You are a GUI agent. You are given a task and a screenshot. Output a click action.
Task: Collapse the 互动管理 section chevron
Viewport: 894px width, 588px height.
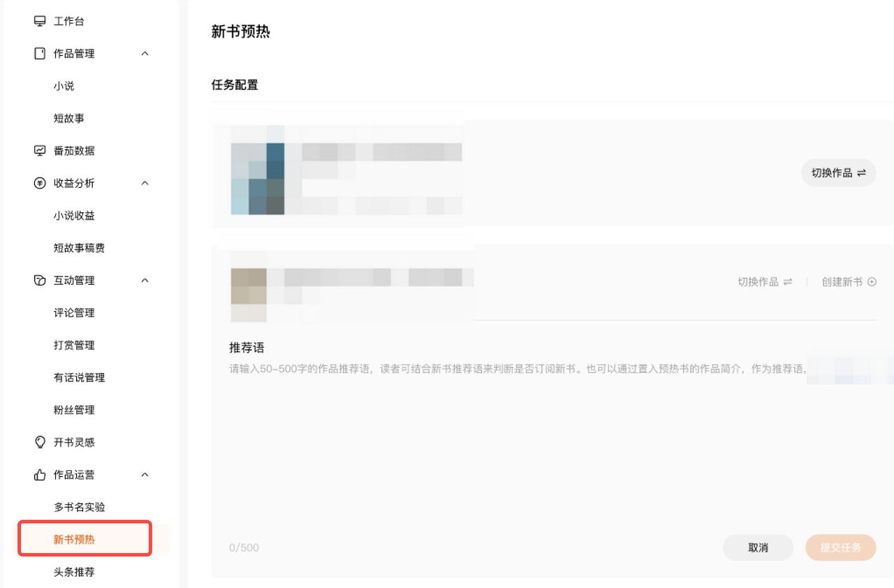[x=145, y=280]
